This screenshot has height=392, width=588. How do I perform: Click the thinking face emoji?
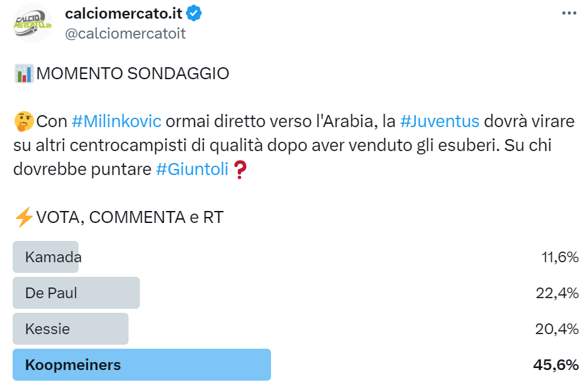coord(23,121)
